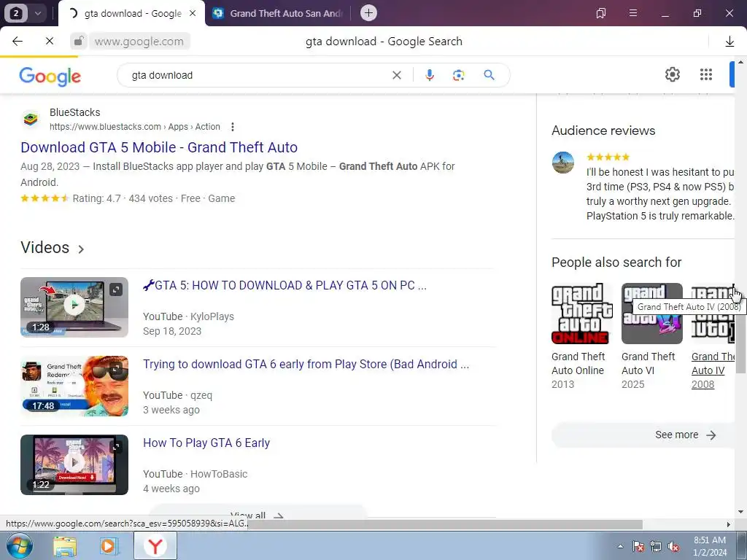The height and width of the screenshot is (560, 747).
Task: Open the Grand Theft Auto VI image
Action: (651, 314)
